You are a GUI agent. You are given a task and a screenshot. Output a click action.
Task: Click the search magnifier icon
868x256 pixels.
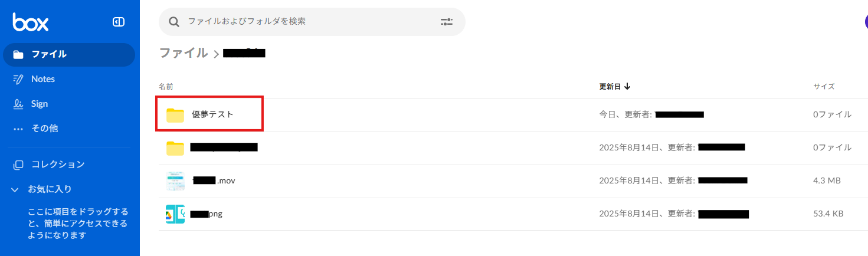pos(174,22)
